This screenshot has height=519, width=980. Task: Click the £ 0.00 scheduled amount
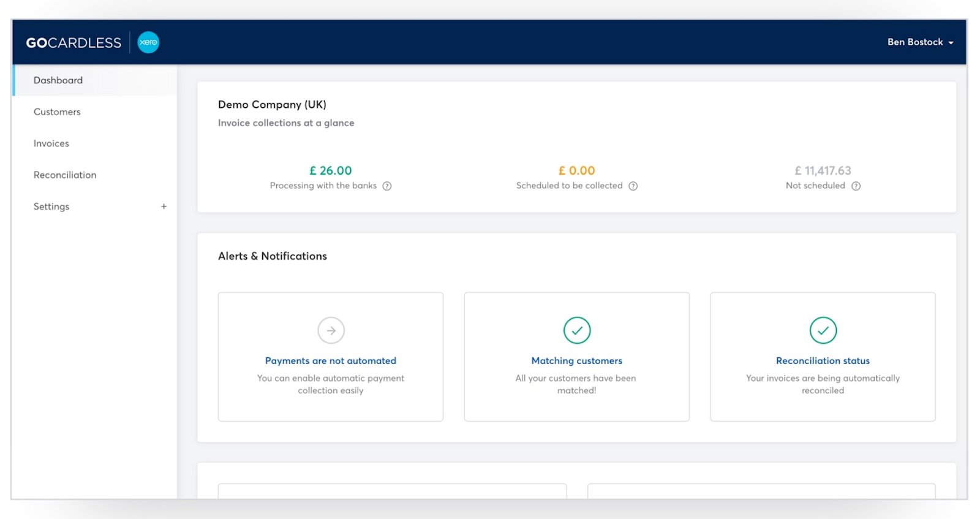577,170
